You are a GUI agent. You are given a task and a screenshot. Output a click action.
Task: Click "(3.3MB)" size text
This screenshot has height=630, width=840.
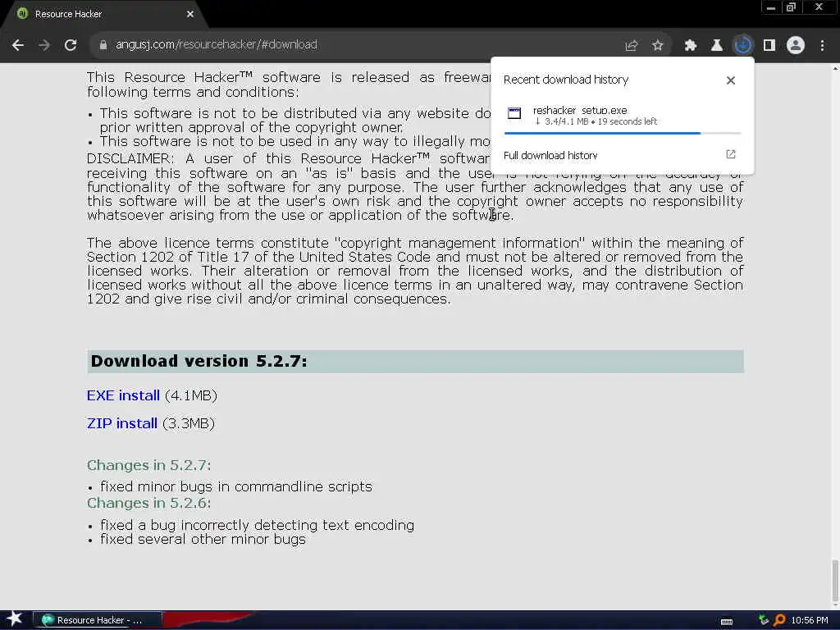pos(189,423)
